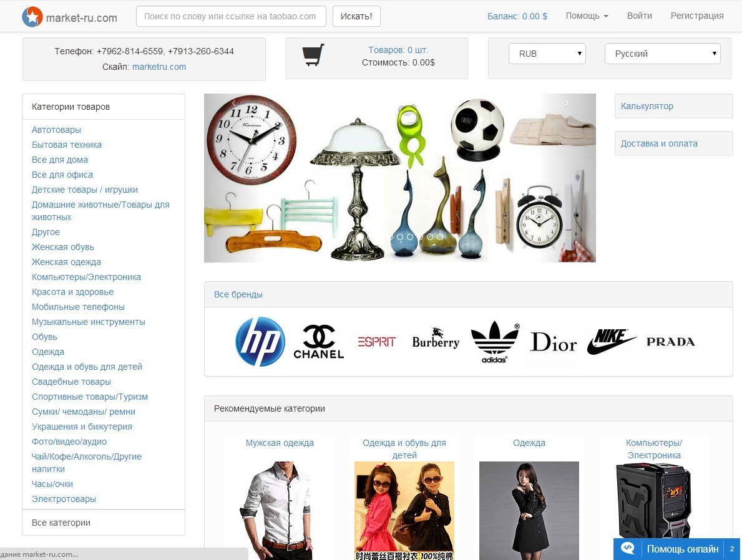
Task: Select the Chanel brand logo
Action: click(318, 342)
